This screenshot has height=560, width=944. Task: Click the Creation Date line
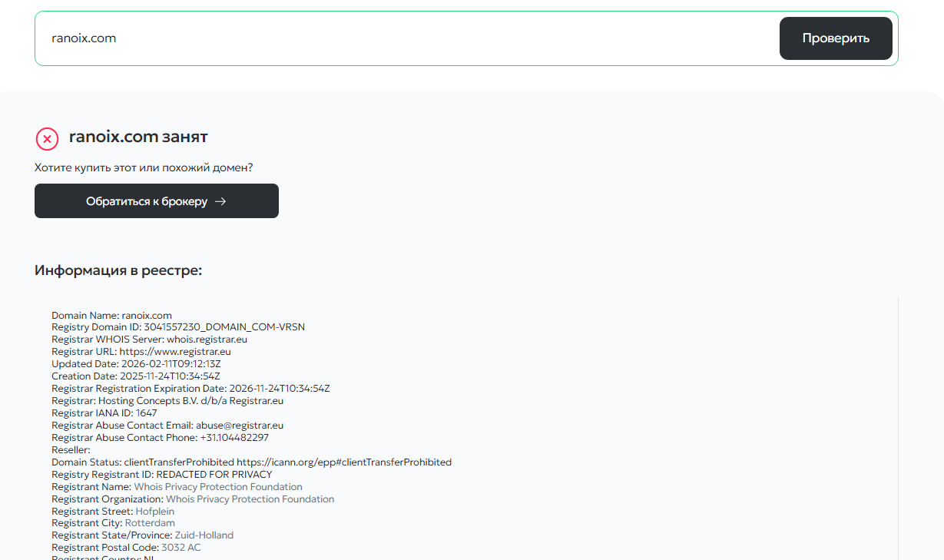136,376
